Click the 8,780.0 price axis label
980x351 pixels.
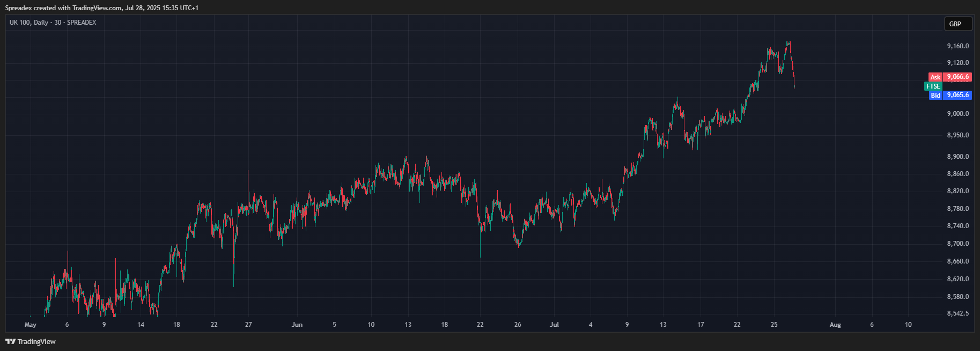(958, 209)
